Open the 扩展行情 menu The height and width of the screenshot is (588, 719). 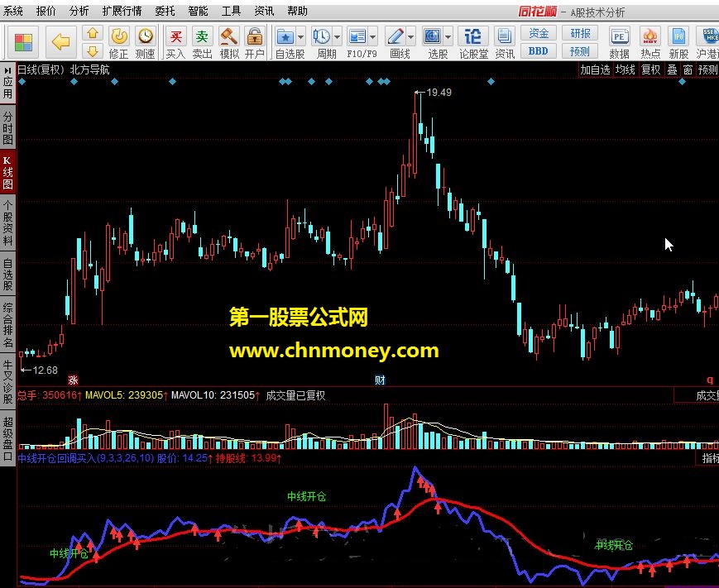pos(122,11)
